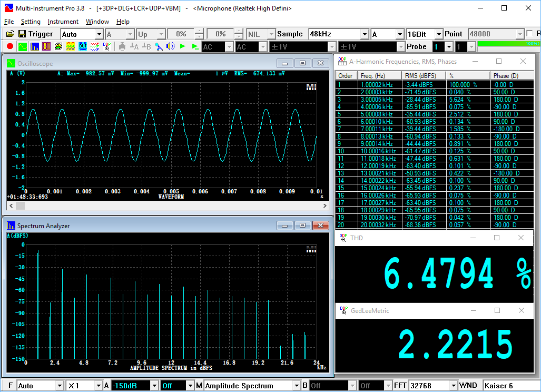Viewport: 541px width, 392px height.
Task: Click the A-Harmonic table window icon
Action: 342,62
